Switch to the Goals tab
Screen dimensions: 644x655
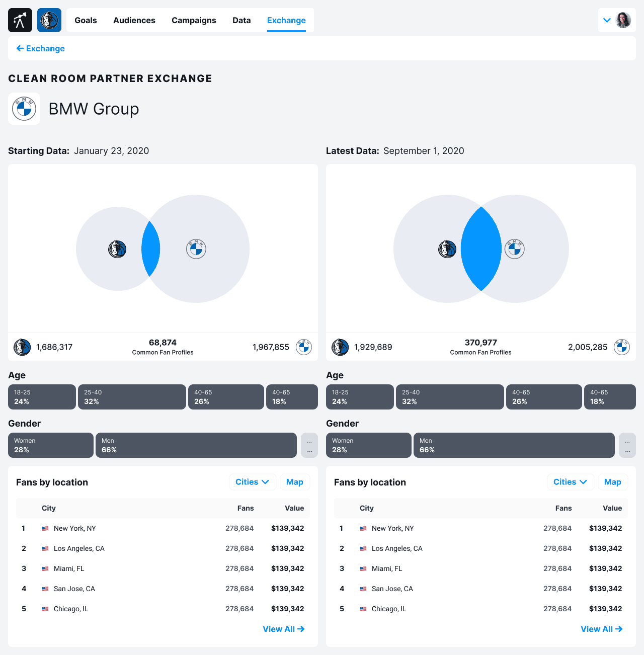86,20
